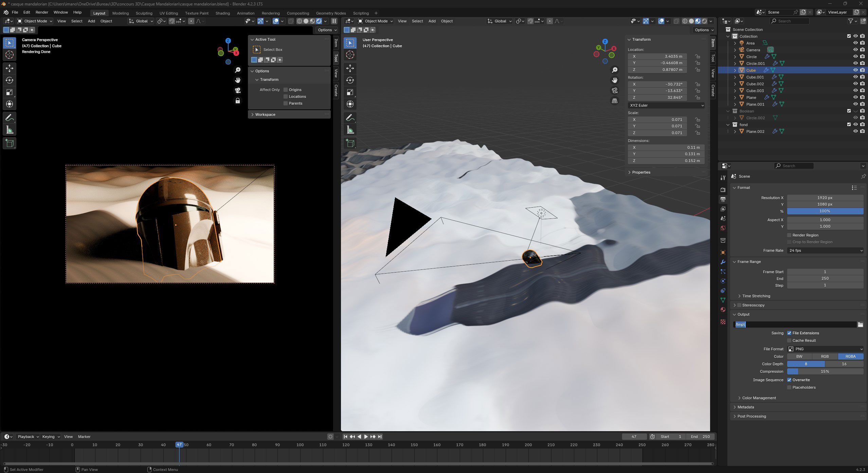868x473 pixels.
Task: Switch to the Shading workspace tab
Action: point(222,13)
